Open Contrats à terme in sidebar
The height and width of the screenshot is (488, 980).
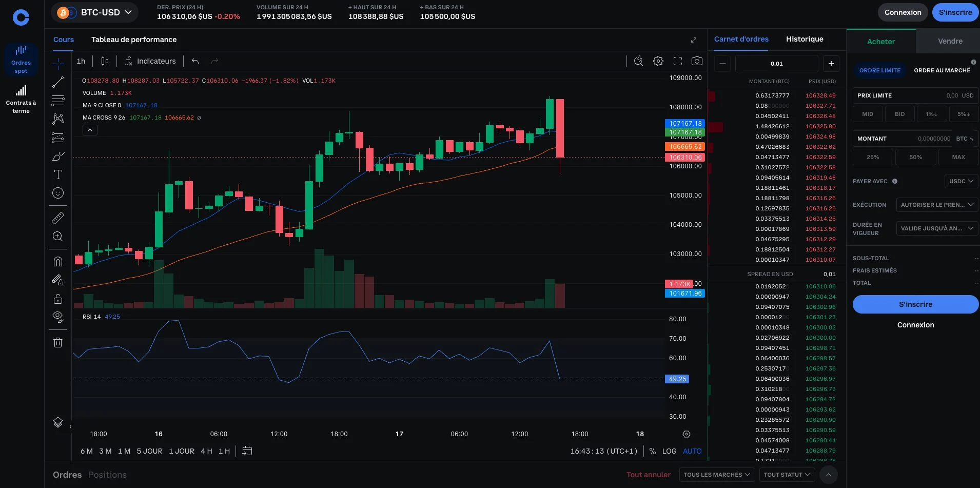point(21,100)
